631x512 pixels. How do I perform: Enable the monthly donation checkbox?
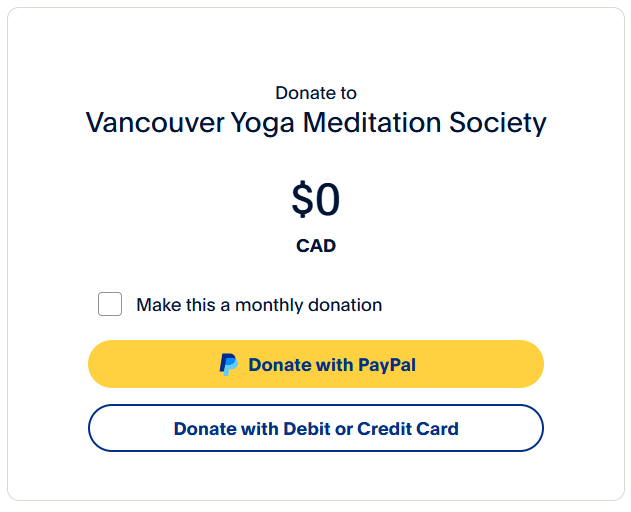click(x=110, y=304)
